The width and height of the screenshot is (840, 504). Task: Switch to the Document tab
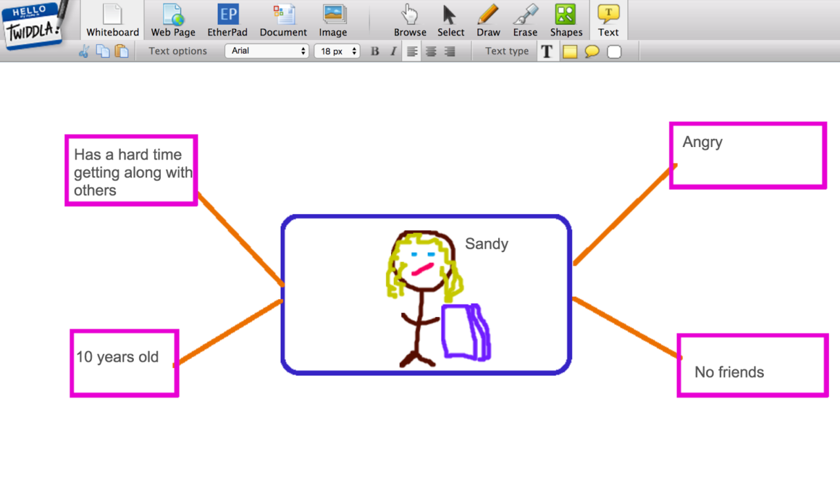pos(283,20)
